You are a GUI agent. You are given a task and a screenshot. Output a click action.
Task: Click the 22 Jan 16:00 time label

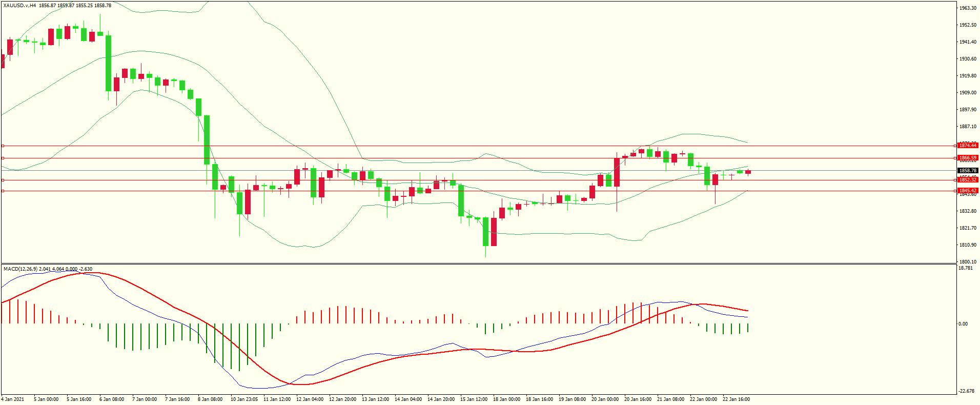[x=736, y=399]
